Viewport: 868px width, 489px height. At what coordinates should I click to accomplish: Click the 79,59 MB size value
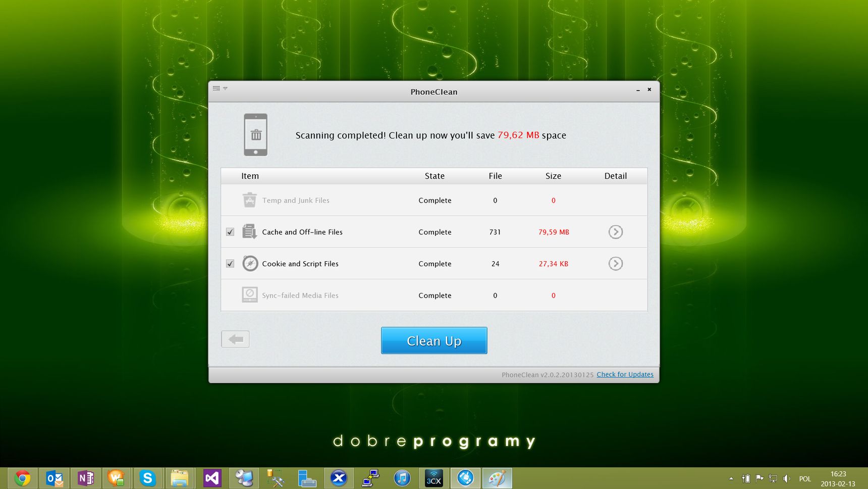[x=554, y=232]
